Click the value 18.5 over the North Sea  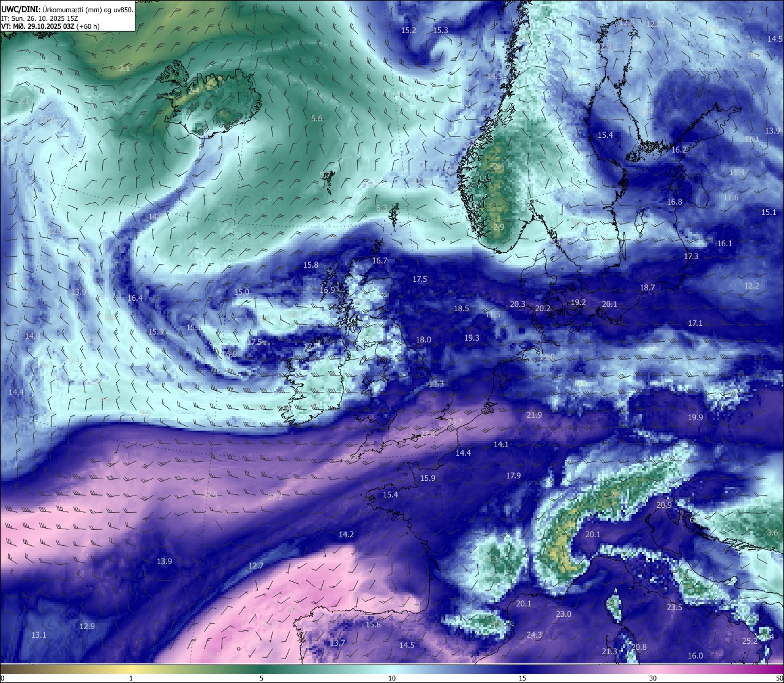(x=461, y=309)
